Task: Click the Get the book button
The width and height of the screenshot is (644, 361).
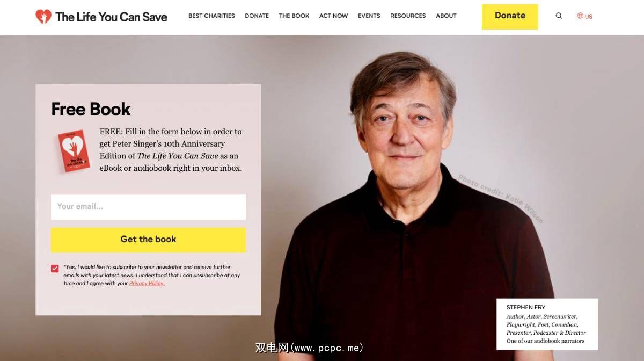Action: click(148, 240)
